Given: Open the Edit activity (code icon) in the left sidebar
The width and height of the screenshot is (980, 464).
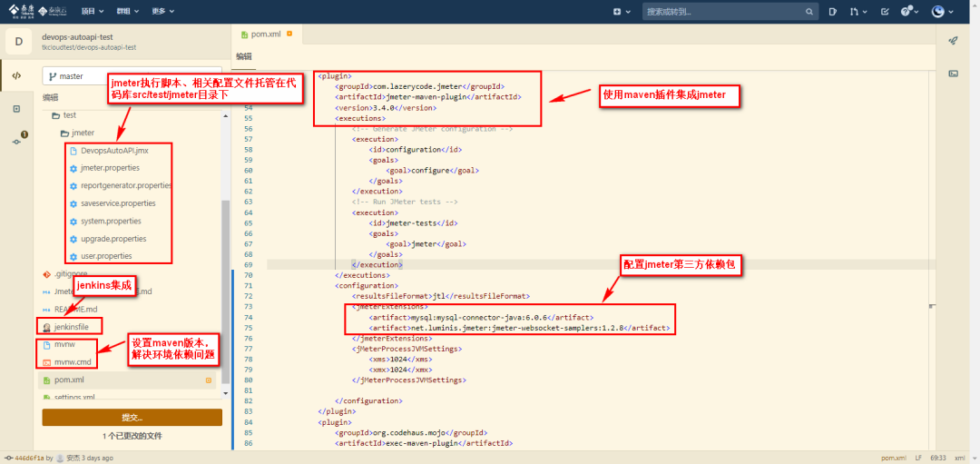Looking at the screenshot, I should pyautogui.click(x=17, y=75).
